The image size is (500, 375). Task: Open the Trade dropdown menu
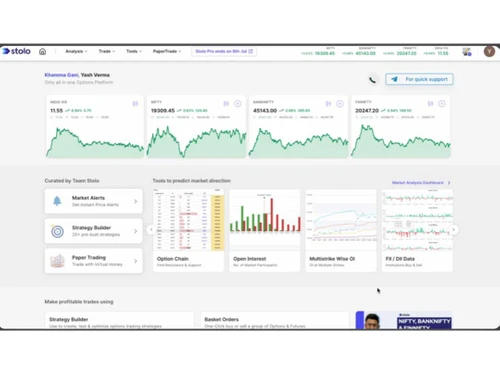point(107,51)
